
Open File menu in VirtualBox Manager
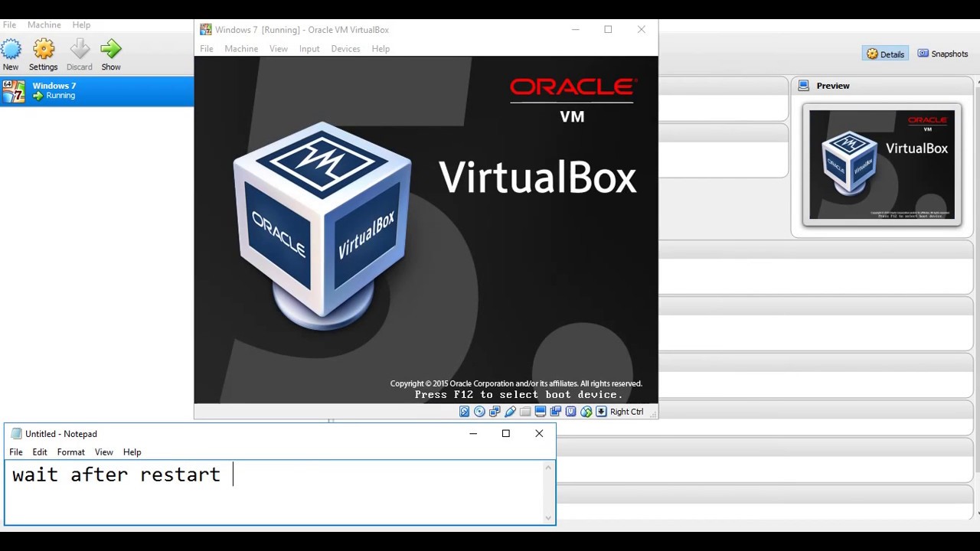point(9,24)
